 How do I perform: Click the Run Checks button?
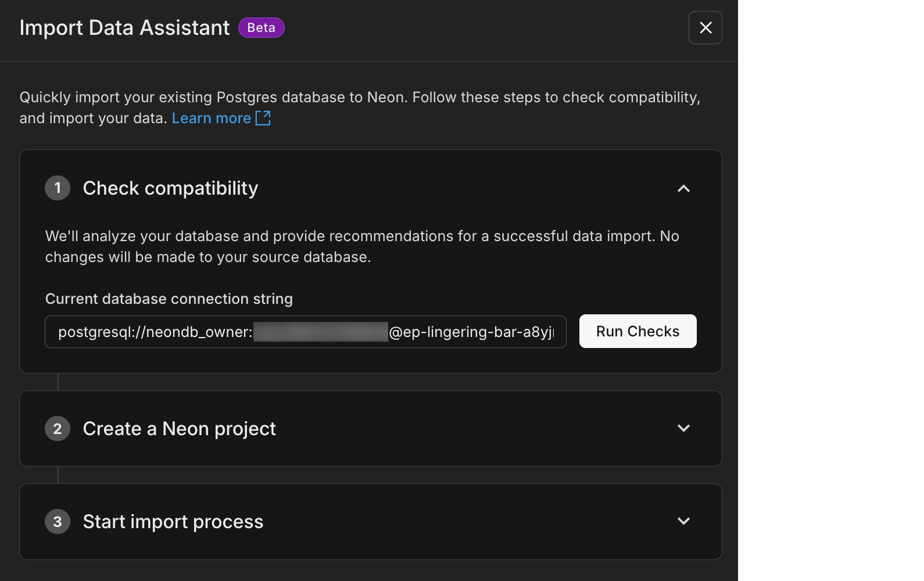pos(638,331)
